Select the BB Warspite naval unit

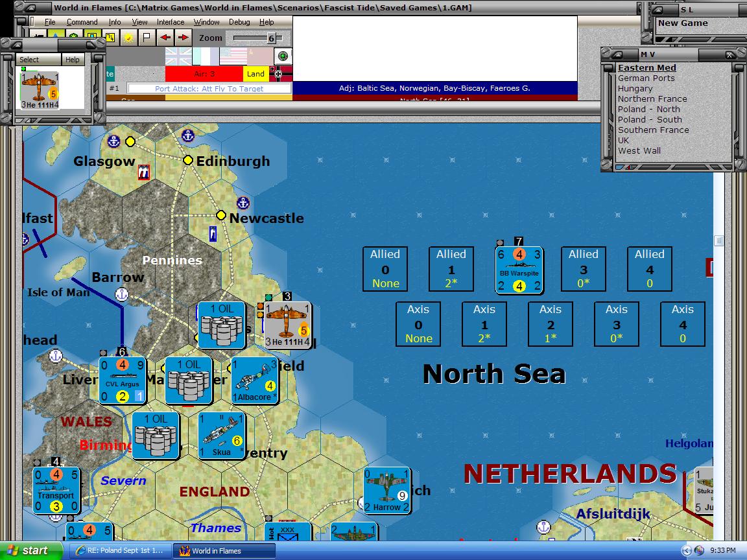pos(519,270)
